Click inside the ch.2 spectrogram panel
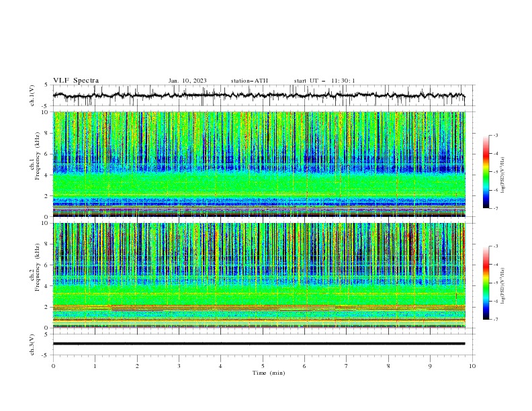Screen dimensions: 532x411 click(x=259, y=275)
